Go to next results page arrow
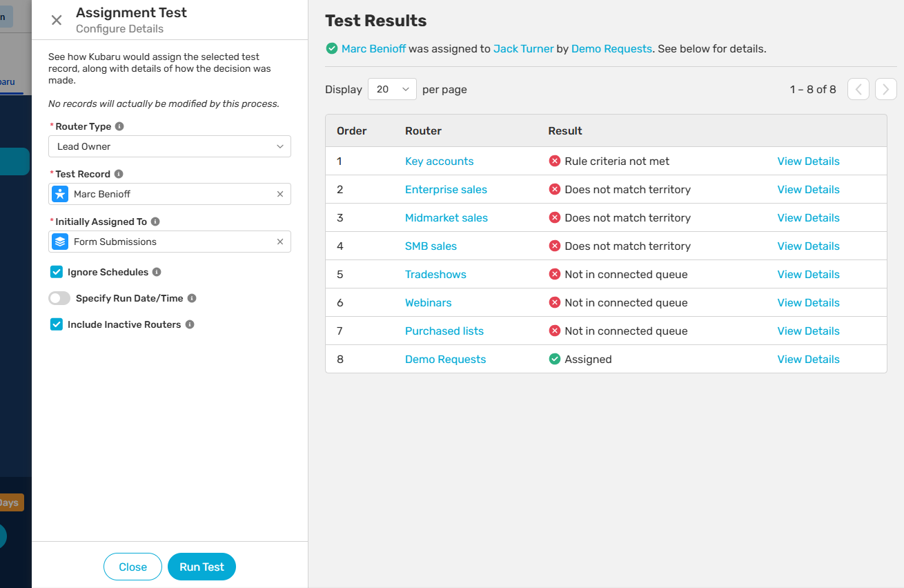Viewport: 904px width, 588px height. coord(885,89)
